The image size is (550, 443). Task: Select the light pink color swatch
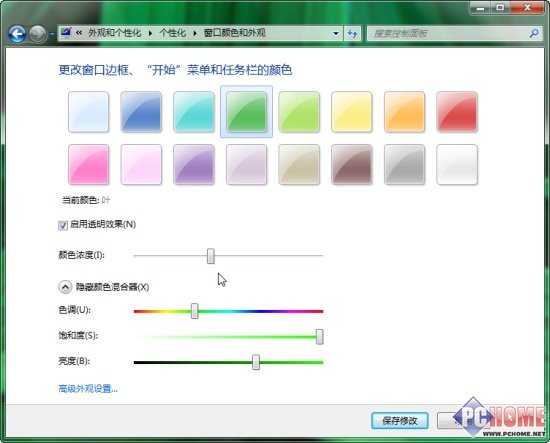(x=141, y=165)
